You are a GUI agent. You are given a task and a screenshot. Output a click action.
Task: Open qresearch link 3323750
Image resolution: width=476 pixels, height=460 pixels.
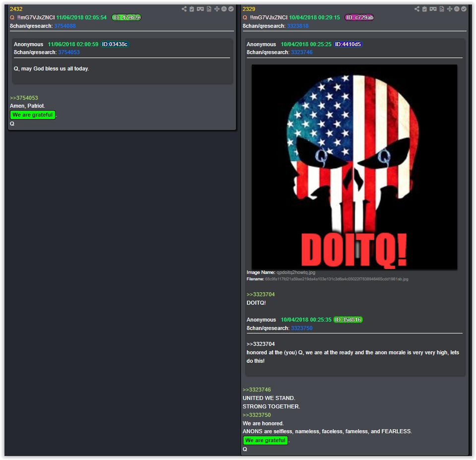coord(302,328)
